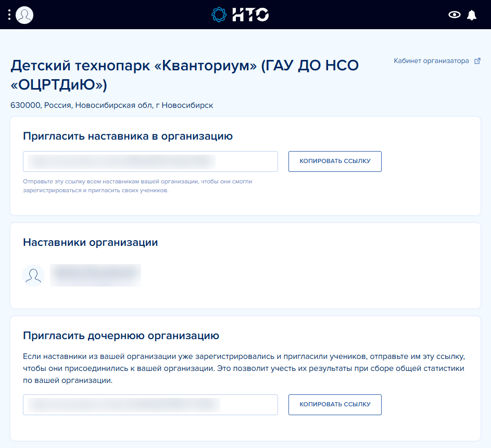Click the organization title Детский технопарк «Кванториум»
Screen dimensions: 491x448
185,75
